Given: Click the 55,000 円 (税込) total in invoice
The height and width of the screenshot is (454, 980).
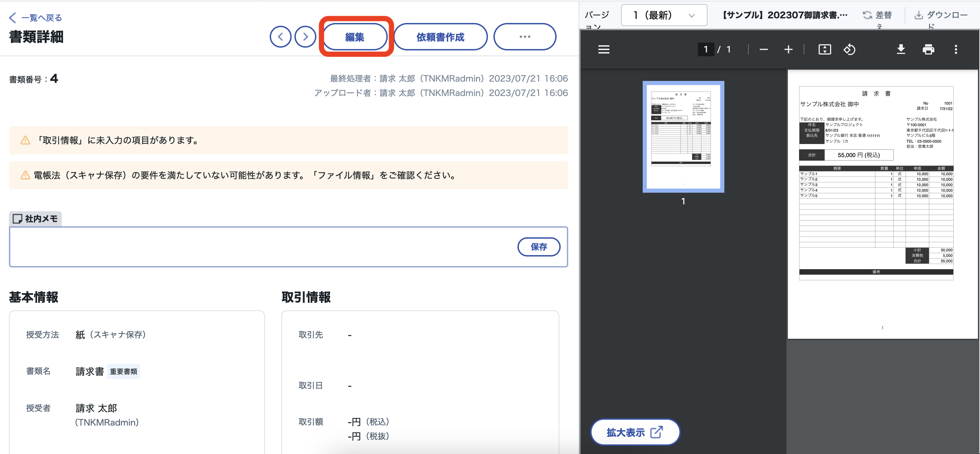Looking at the screenshot, I should tap(859, 155).
